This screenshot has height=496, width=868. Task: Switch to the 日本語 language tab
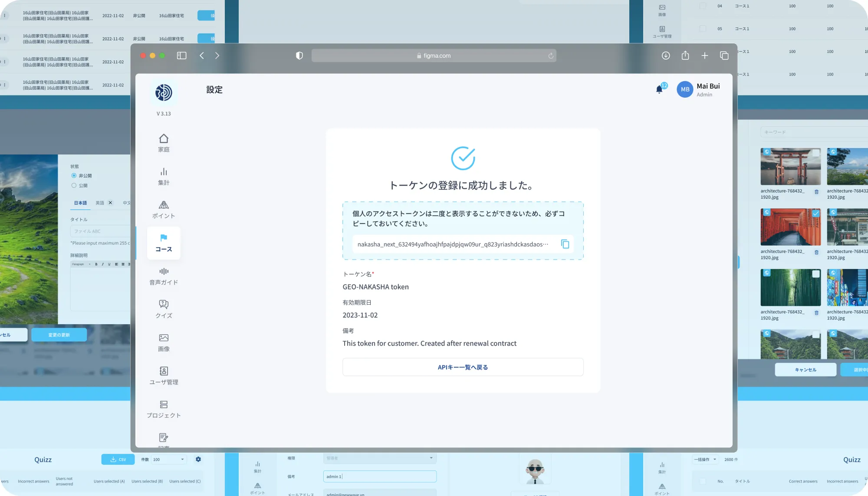coord(80,203)
